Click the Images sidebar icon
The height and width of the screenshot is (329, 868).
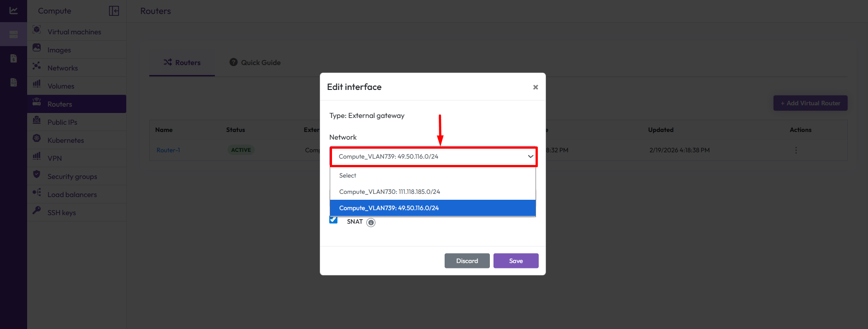pos(37,48)
